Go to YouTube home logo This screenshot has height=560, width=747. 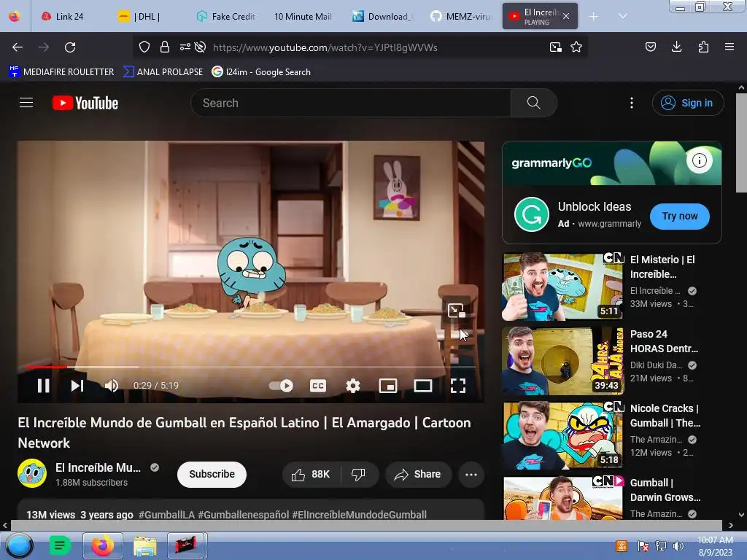[85, 103]
